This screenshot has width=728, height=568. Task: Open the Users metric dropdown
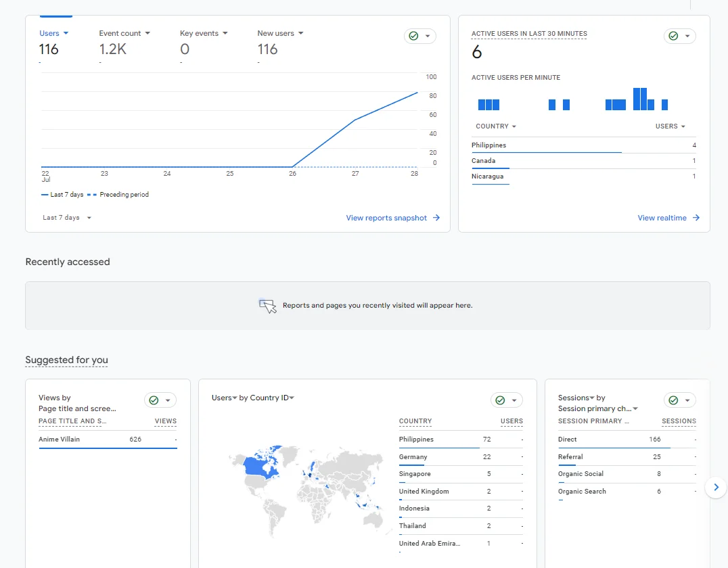coord(66,33)
